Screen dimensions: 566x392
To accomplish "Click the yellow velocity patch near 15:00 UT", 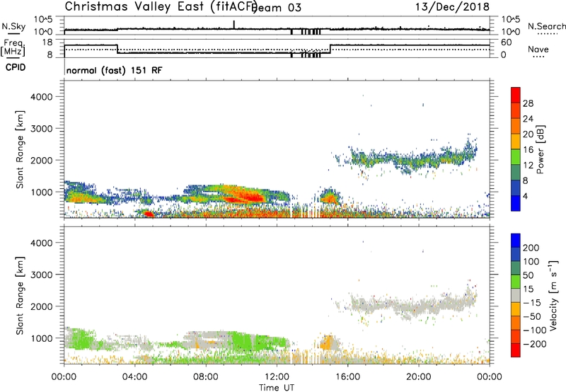I will pos(328,342).
